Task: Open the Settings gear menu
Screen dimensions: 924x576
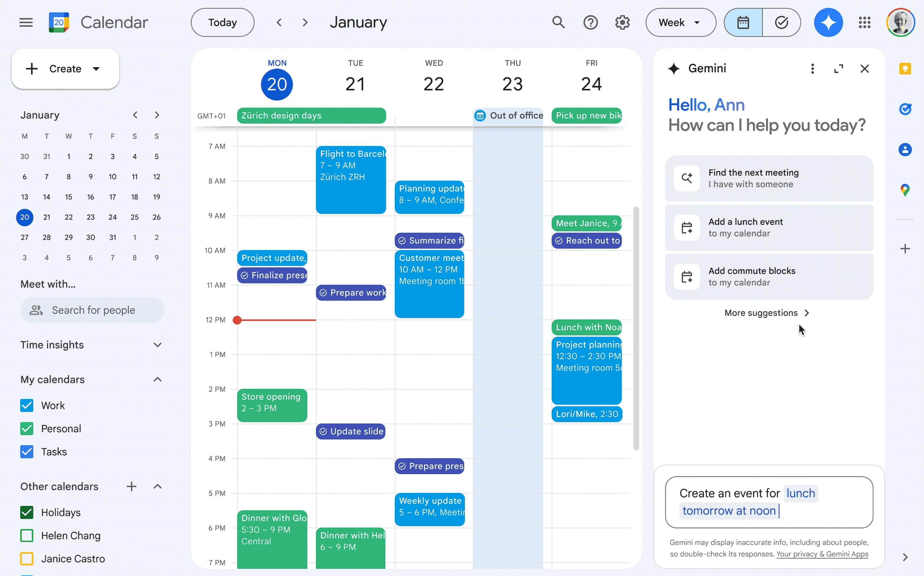Action: [x=622, y=22]
